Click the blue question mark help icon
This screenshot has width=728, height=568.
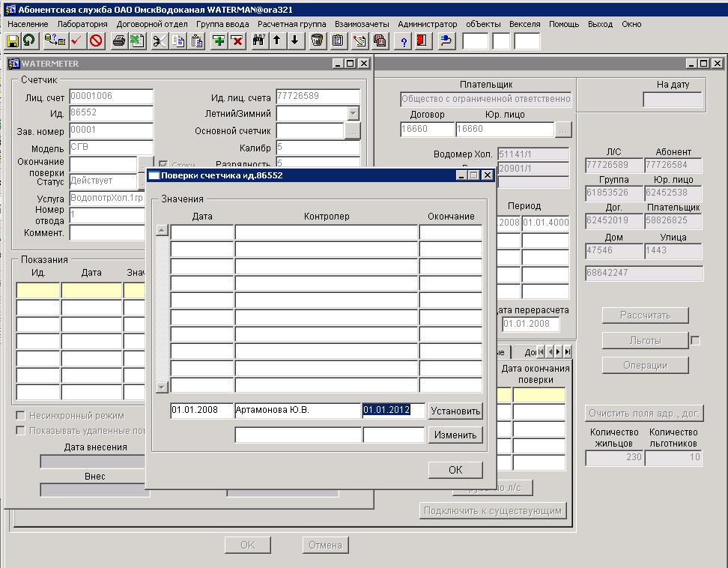[404, 40]
